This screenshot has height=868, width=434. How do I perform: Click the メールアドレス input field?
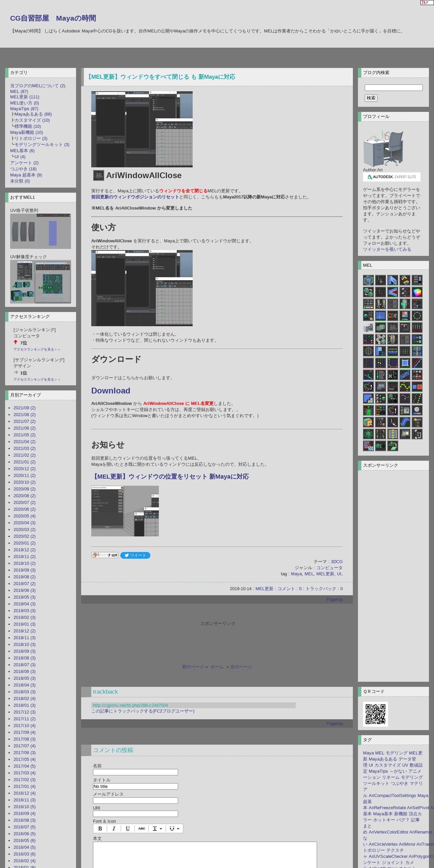[x=136, y=801]
